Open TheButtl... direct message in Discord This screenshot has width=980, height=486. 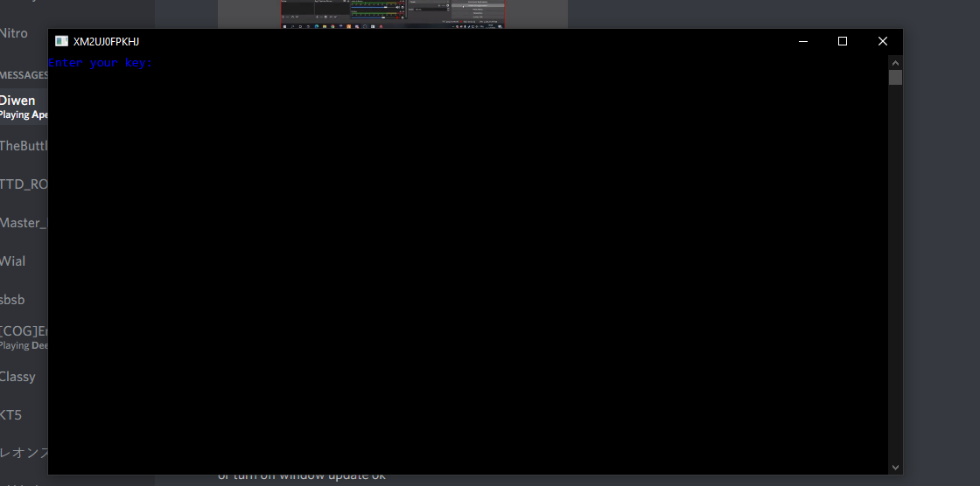tap(24, 146)
